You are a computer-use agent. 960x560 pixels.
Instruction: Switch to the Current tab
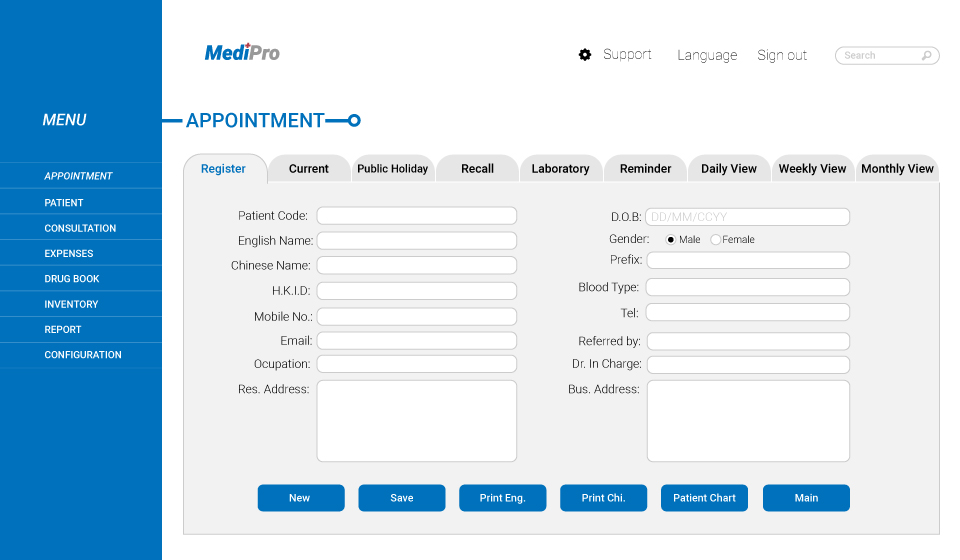pyautogui.click(x=308, y=169)
